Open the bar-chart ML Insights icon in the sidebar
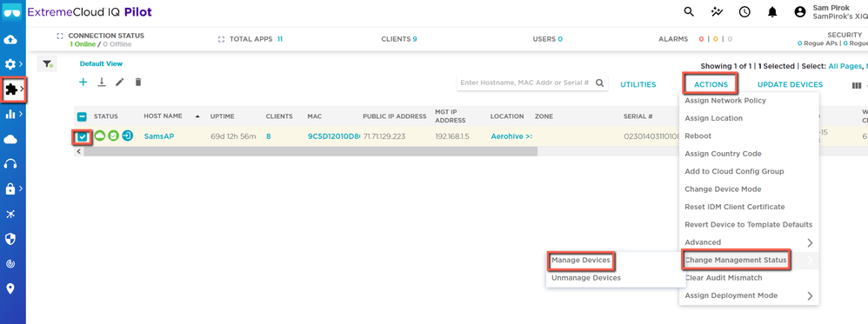 click(10, 115)
